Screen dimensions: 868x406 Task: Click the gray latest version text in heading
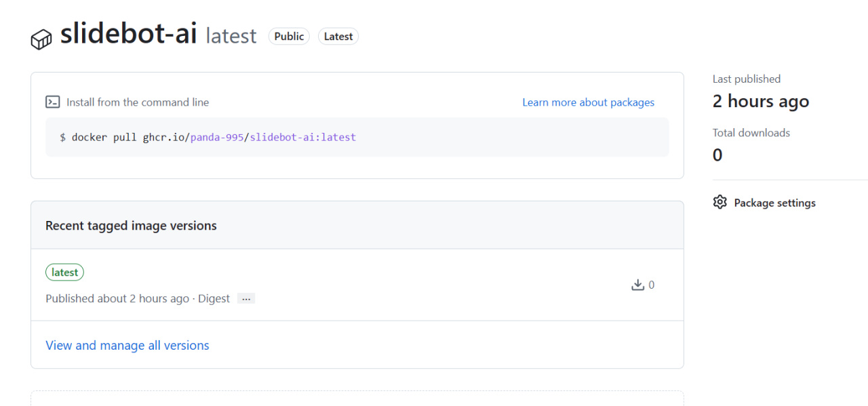pyautogui.click(x=231, y=36)
